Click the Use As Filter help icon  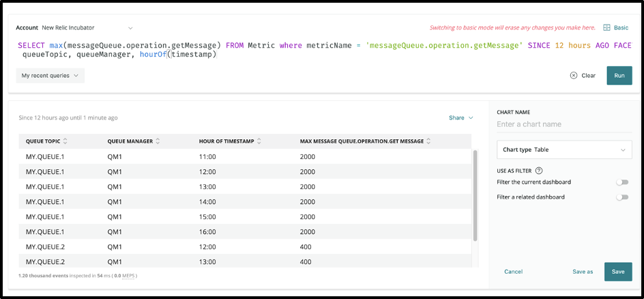point(539,171)
